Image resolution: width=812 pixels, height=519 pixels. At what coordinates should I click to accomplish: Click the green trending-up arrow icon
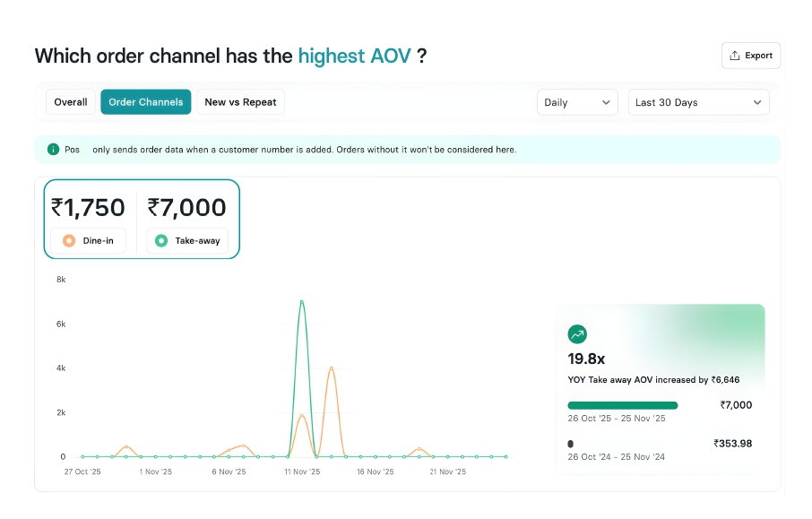pyautogui.click(x=577, y=334)
